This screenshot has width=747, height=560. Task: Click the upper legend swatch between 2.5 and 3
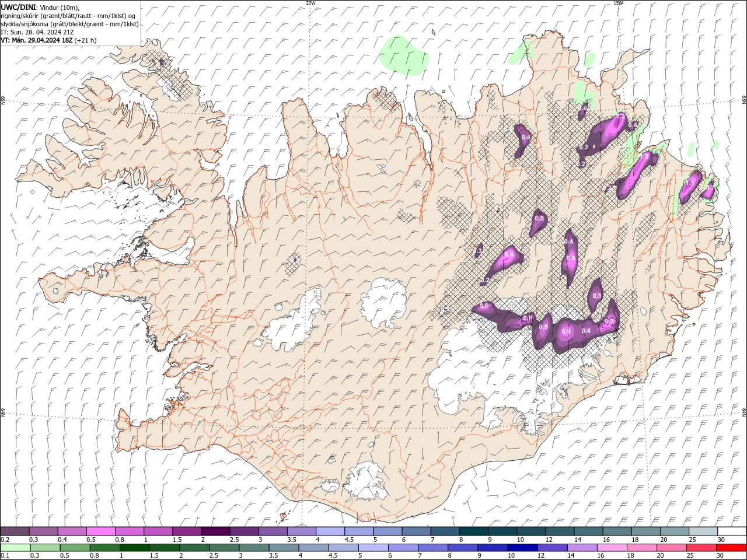tap(244, 531)
